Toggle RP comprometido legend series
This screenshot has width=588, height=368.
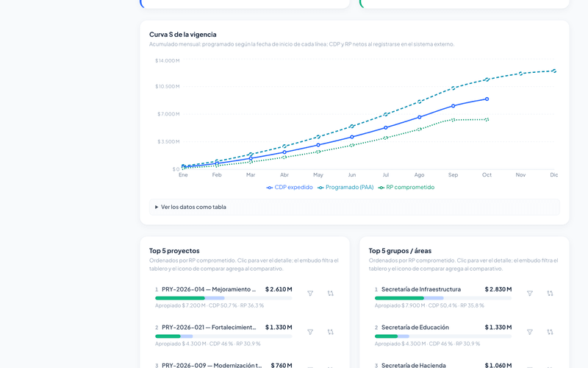point(406,187)
